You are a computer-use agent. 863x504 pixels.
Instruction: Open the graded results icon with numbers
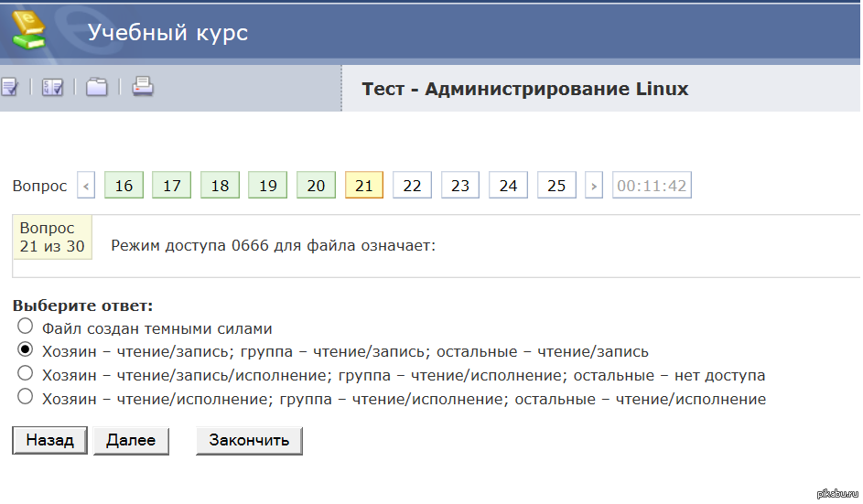tap(52, 87)
